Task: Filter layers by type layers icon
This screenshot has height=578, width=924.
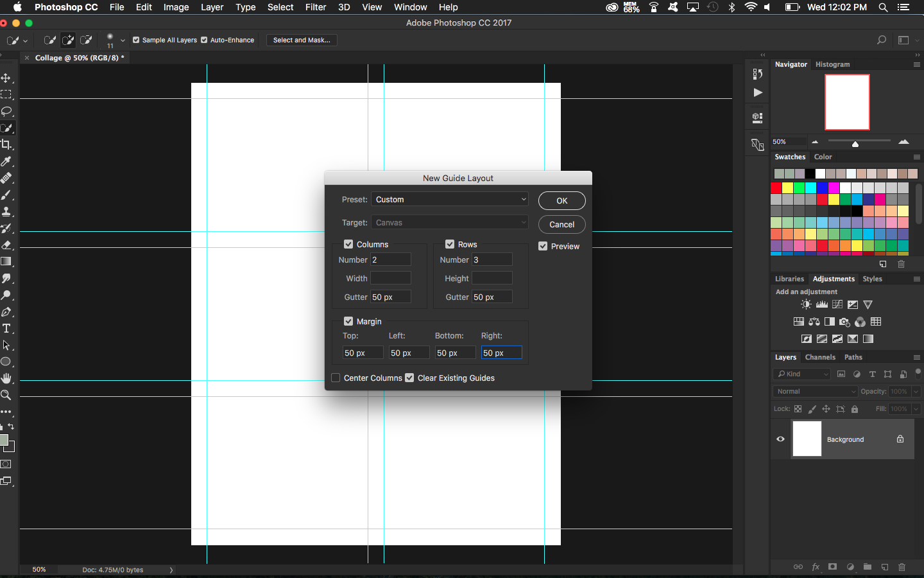Action: [873, 374]
